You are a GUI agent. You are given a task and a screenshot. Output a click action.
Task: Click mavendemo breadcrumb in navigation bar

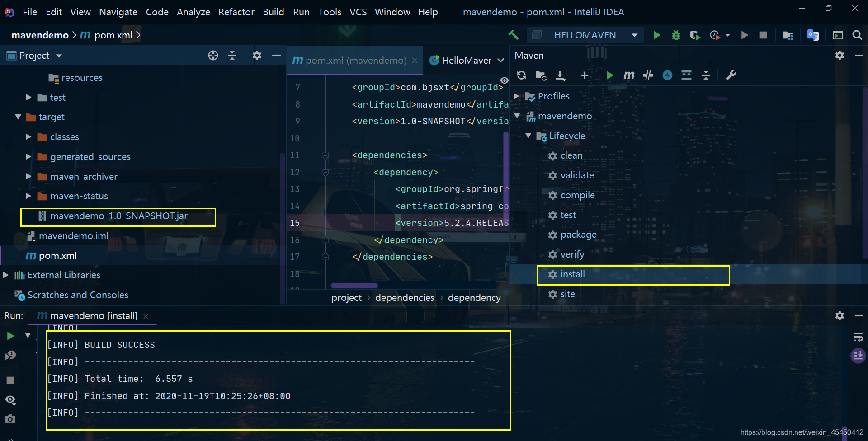click(40, 35)
